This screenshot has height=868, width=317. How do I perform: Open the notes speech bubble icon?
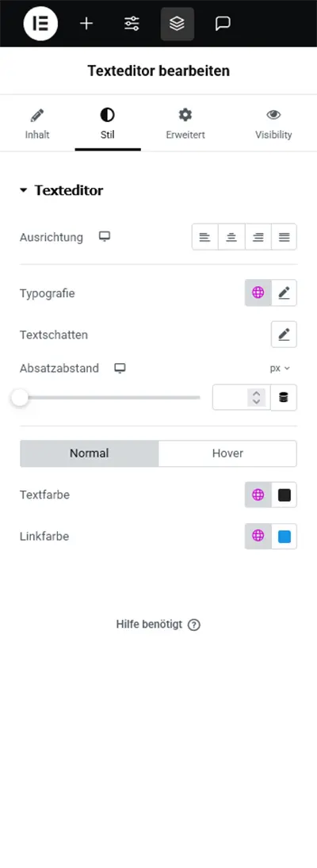pyautogui.click(x=223, y=24)
